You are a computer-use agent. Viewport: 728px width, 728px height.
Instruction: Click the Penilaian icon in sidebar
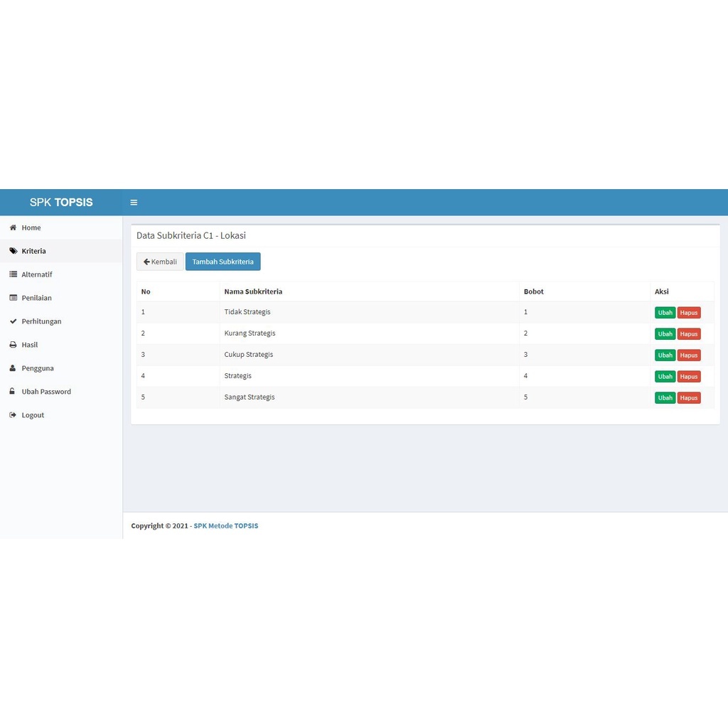(13, 298)
